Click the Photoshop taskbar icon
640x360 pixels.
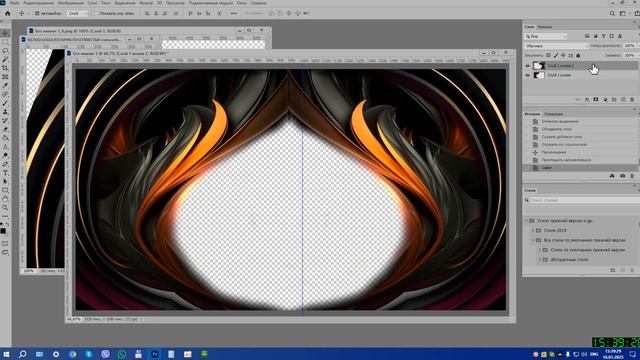[155, 354]
